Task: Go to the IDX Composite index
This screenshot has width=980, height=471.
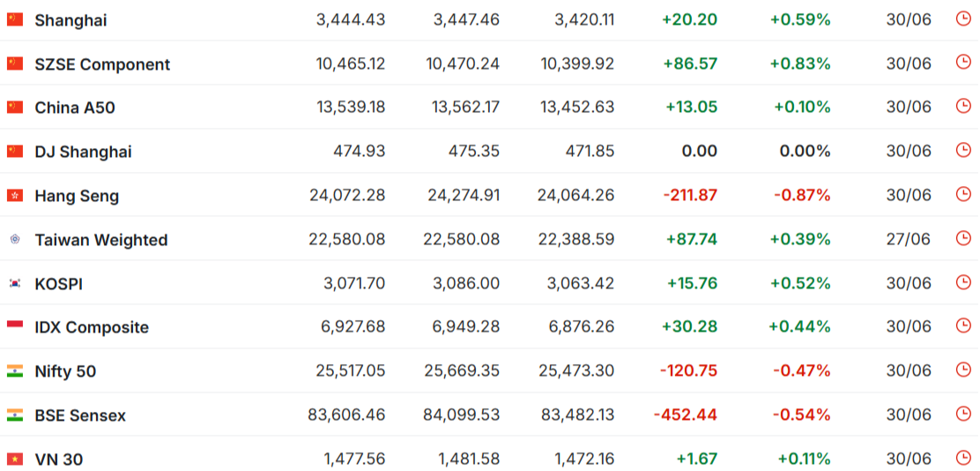Action: (x=92, y=328)
